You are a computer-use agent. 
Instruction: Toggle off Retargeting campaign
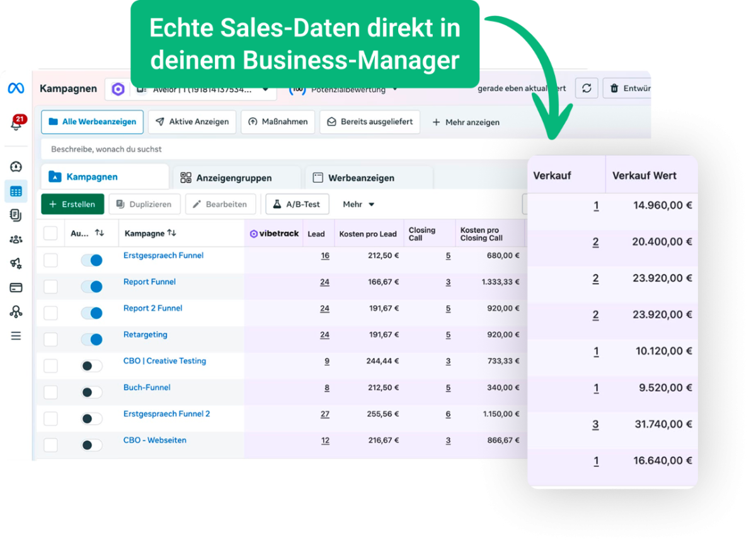(x=91, y=340)
